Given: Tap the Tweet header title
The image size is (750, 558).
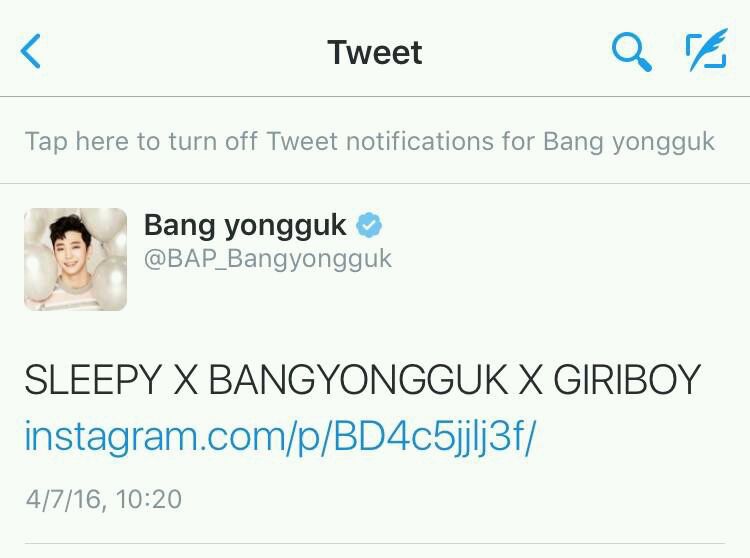Looking at the screenshot, I should coord(375,52).
